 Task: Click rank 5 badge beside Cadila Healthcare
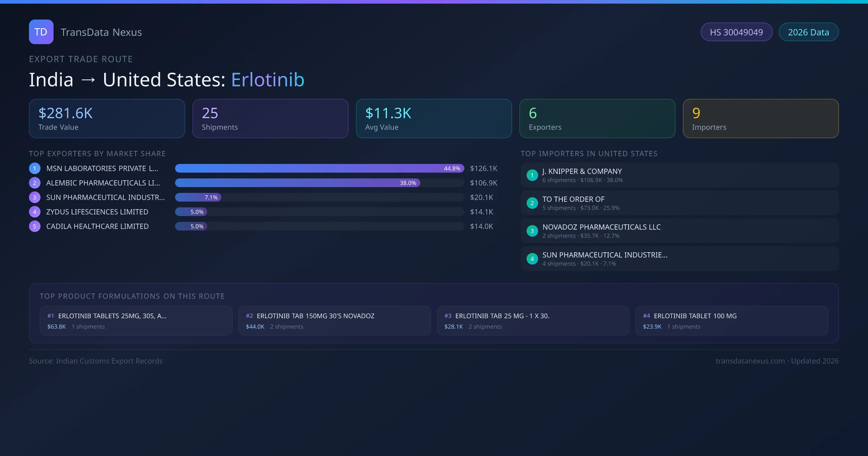point(35,226)
